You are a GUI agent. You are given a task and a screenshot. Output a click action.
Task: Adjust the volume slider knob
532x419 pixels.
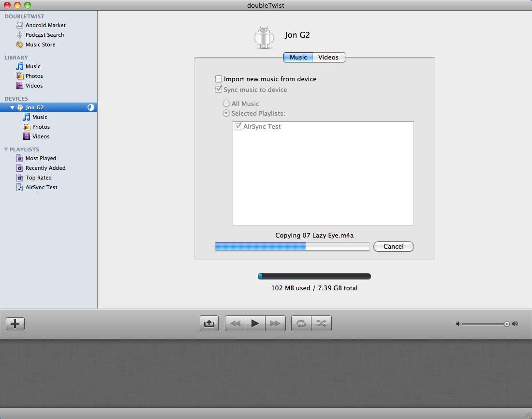[506, 324]
